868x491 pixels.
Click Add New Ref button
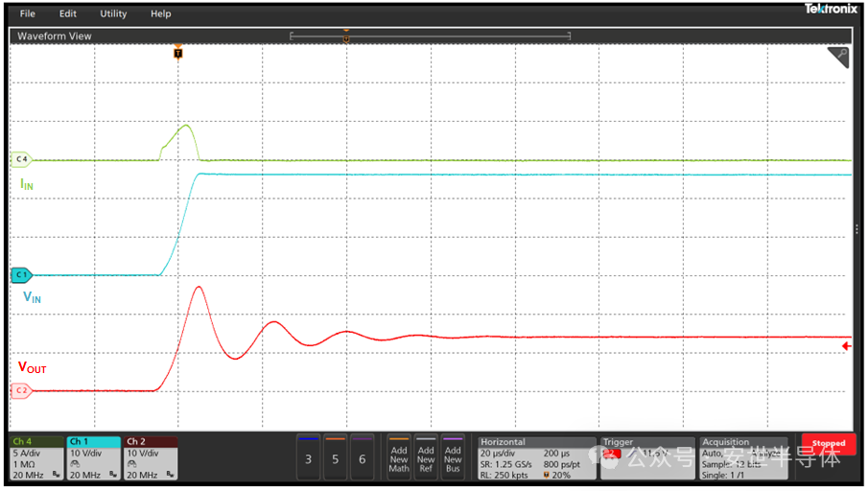point(426,457)
